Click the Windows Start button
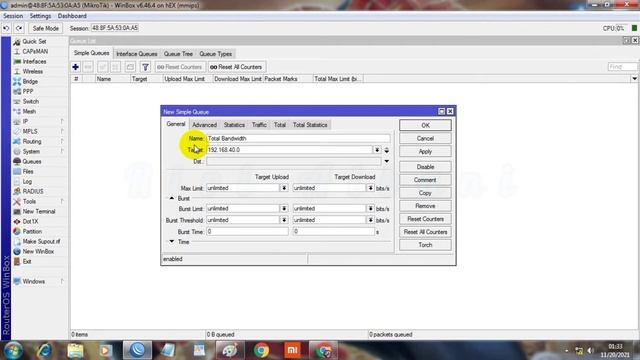This screenshot has width=640, height=360. (x=13, y=350)
